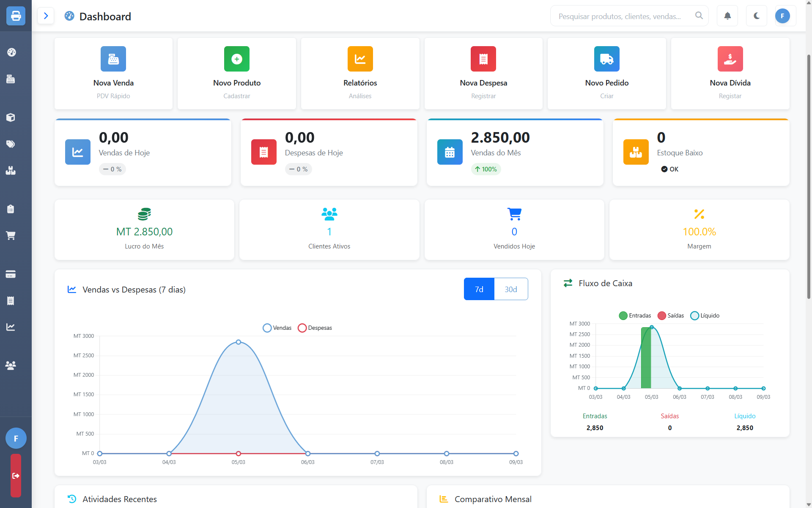Click the Líquido legend color circle

694,316
